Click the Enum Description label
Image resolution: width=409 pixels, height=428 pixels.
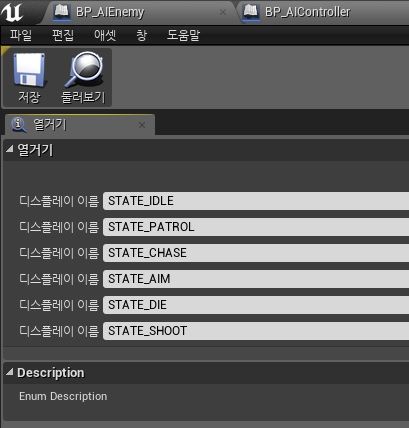pos(63,396)
